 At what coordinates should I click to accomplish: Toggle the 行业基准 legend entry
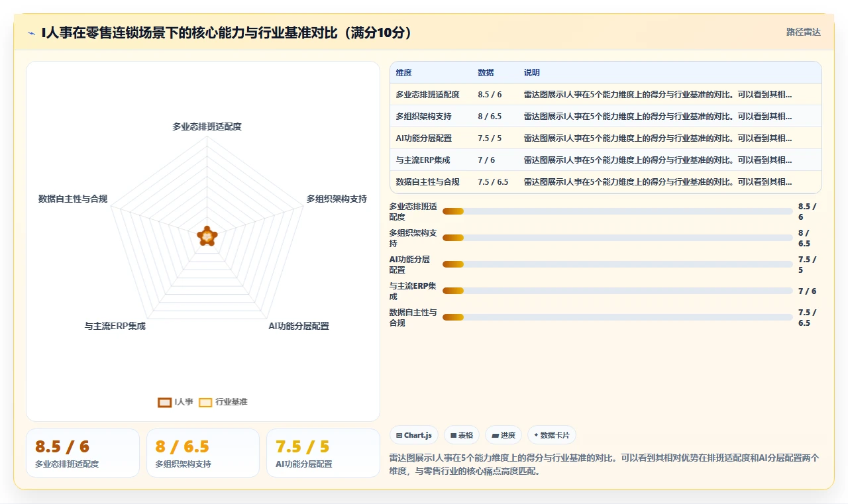pyautogui.click(x=223, y=402)
